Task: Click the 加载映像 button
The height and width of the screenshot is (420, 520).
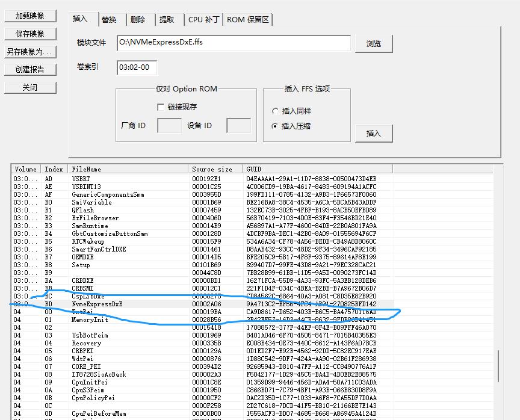Action: point(30,16)
